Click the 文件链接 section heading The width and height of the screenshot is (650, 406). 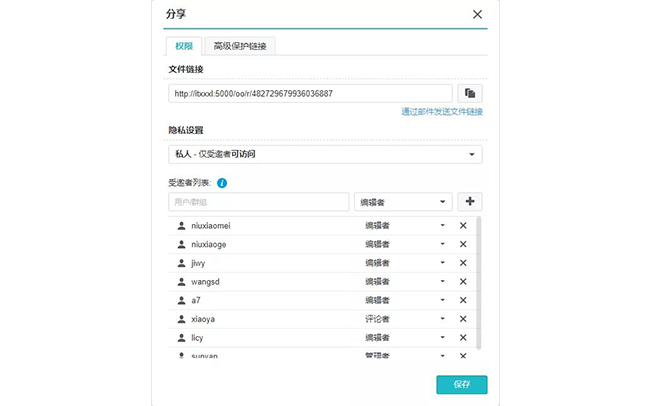click(186, 69)
